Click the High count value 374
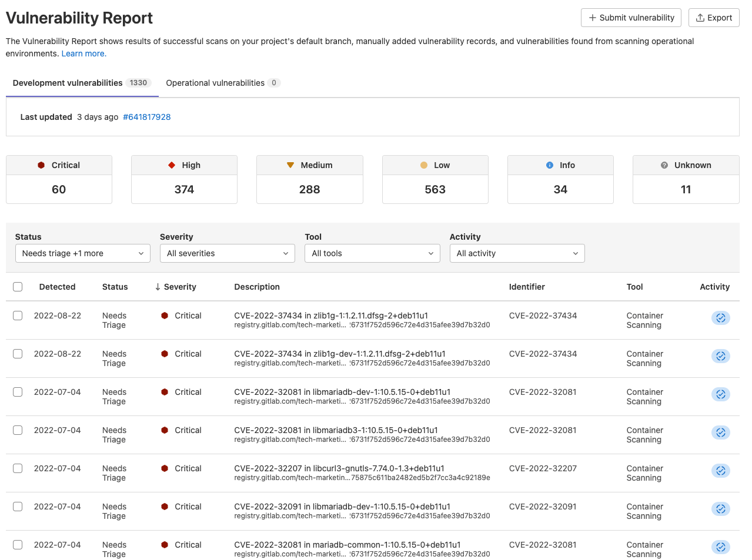 click(184, 189)
